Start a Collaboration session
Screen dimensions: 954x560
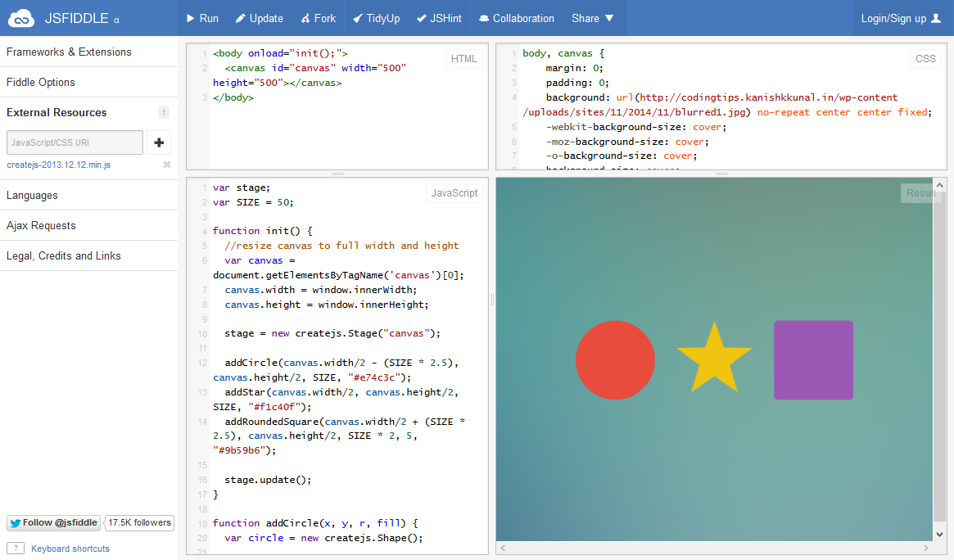pyautogui.click(x=517, y=18)
